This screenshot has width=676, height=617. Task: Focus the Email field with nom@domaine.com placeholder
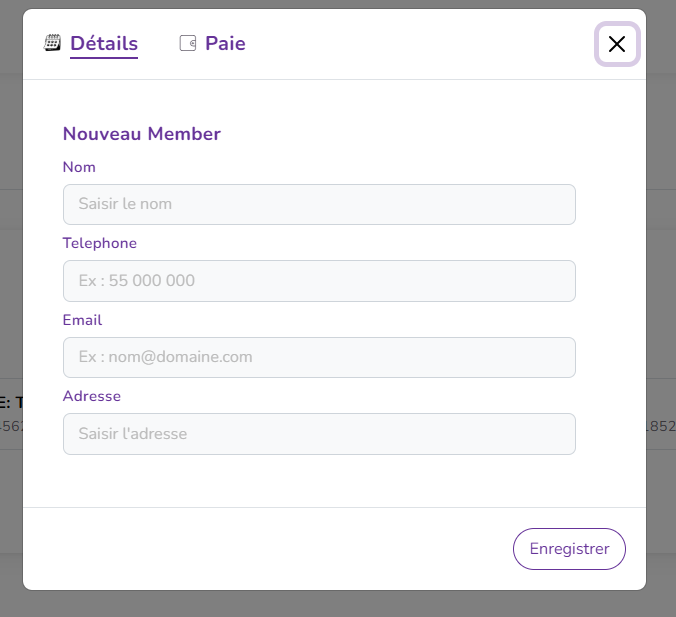point(319,357)
